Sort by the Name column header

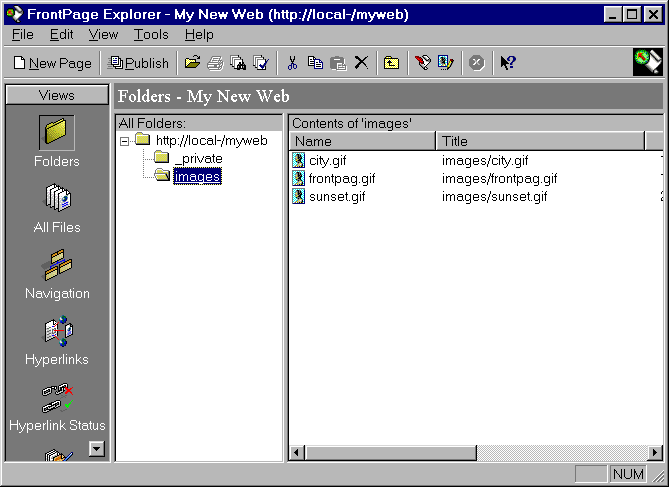[x=363, y=141]
